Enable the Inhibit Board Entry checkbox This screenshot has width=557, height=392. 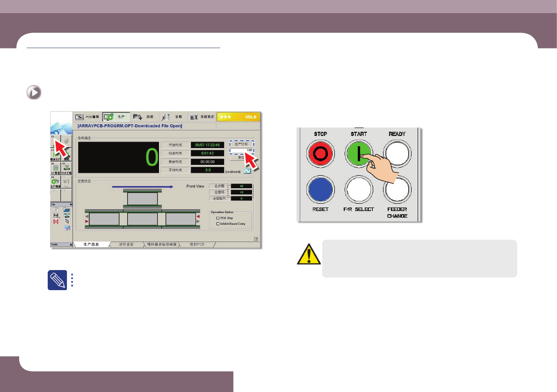(x=218, y=224)
